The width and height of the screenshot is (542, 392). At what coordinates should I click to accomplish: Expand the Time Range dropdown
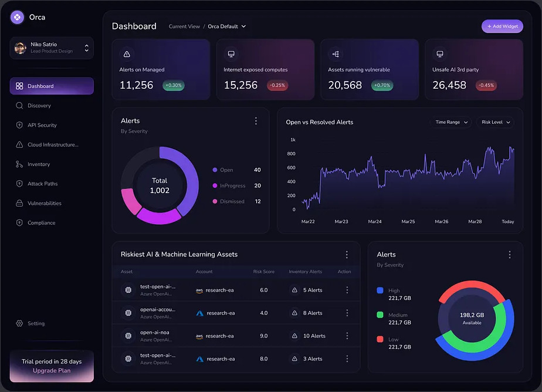[x=450, y=122]
